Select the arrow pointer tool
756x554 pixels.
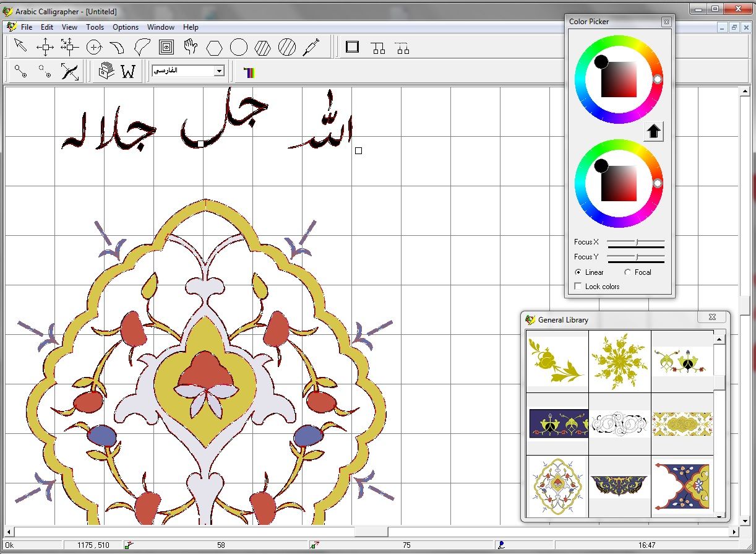click(20, 46)
